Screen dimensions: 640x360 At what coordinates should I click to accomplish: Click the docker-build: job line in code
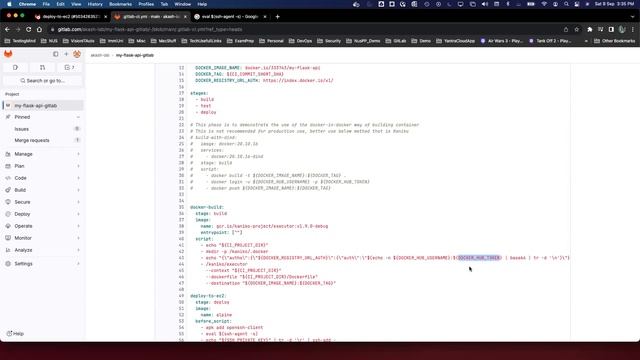tap(207, 207)
